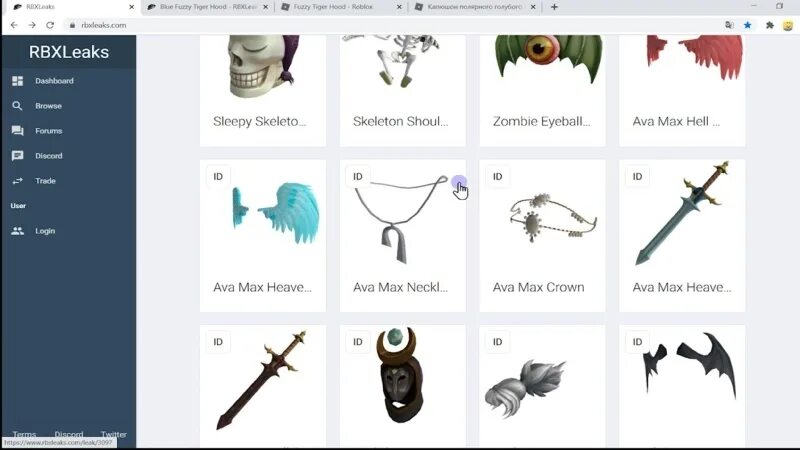Image resolution: width=800 pixels, height=450 pixels.
Task: Click the Discord message icon in sidebar
Action: click(x=17, y=156)
